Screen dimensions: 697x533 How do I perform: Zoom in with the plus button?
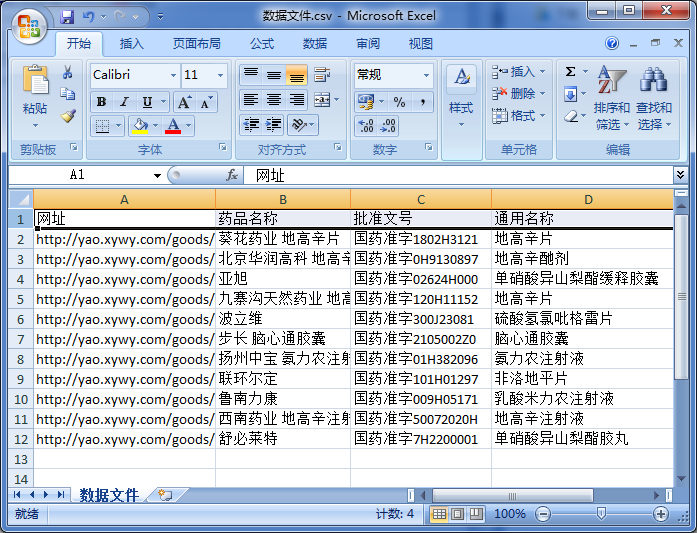pos(661,514)
